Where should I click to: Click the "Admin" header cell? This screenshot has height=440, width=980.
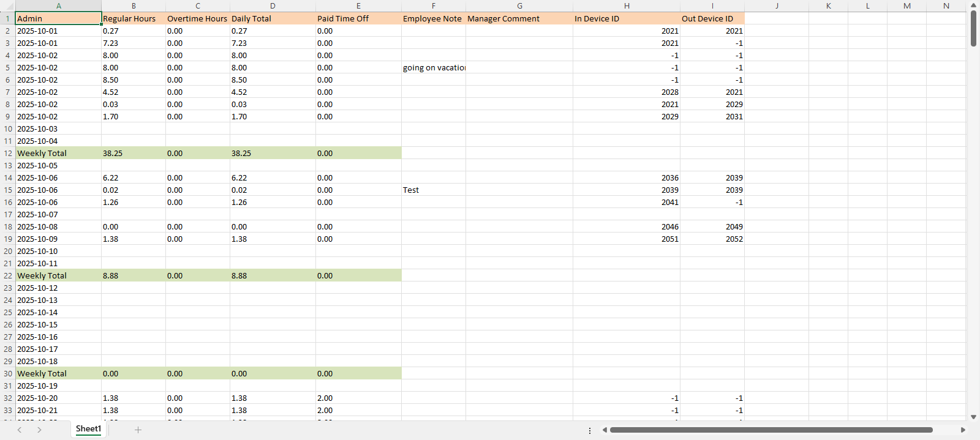[58, 18]
